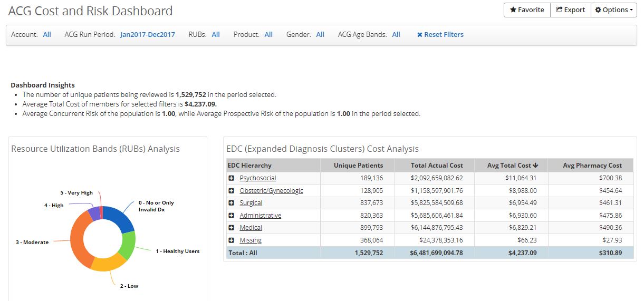Click the Export button

tap(570, 10)
